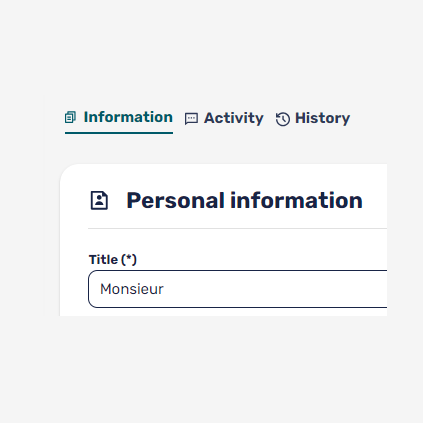Click the documents icon beside Information
The image size is (423, 423).
[70, 117]
